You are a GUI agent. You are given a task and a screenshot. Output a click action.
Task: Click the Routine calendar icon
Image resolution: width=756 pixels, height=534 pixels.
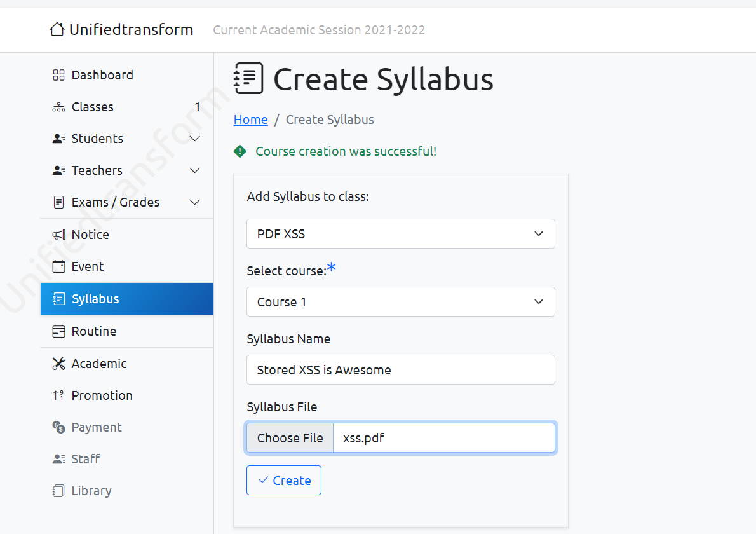pyautogui.click(x=58, y=331)
